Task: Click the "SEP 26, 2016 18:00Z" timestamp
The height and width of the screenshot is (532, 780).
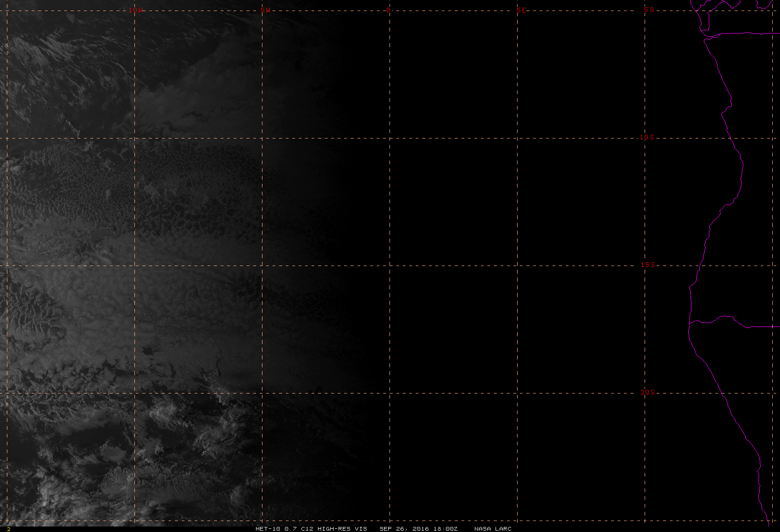Action: coord(418,529)
